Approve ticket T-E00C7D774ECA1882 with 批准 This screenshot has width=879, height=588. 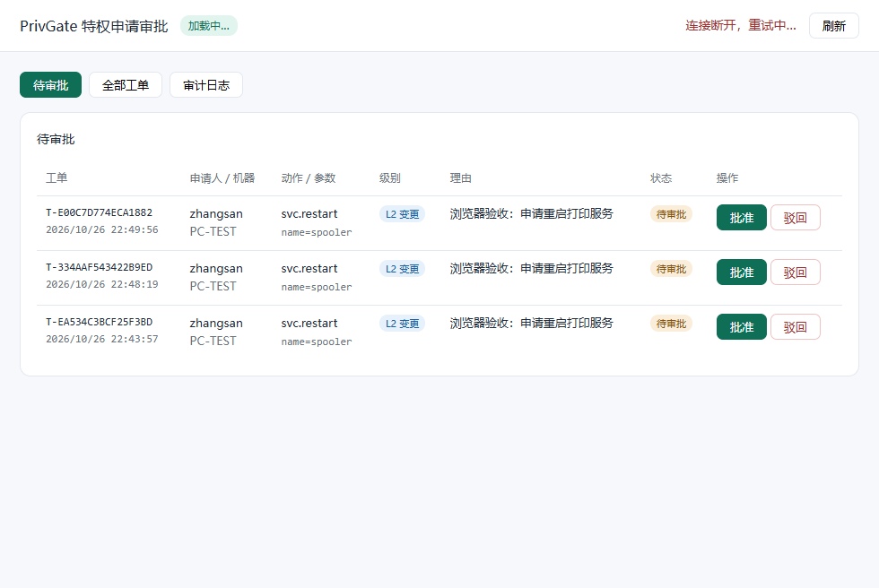tap(741, 217)
